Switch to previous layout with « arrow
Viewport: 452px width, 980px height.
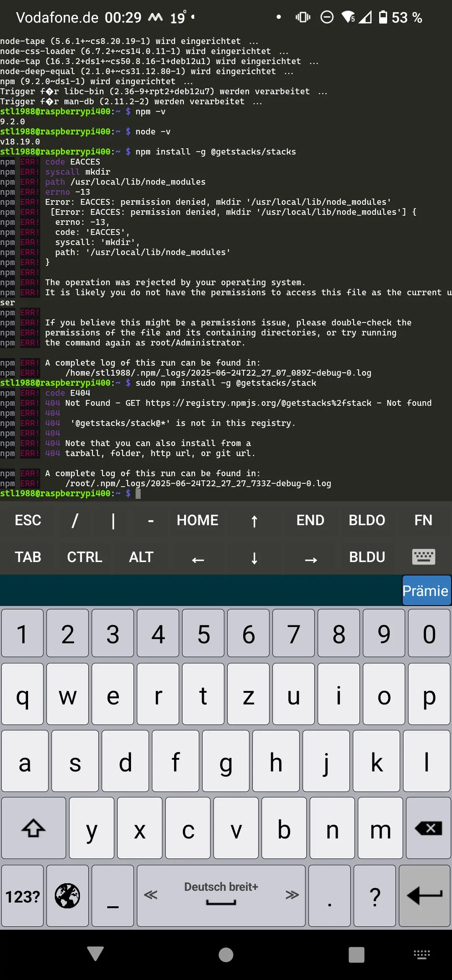click(x=151, y=895)
